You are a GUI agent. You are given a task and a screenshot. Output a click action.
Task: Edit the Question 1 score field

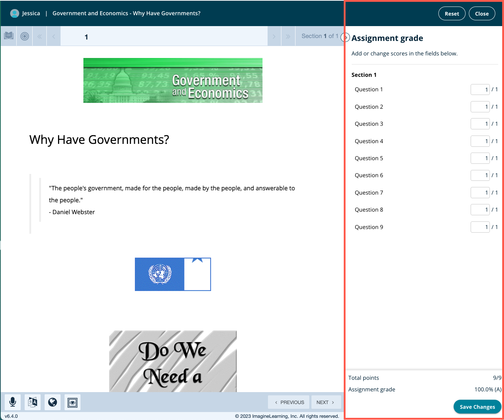(x=480, y=89)
